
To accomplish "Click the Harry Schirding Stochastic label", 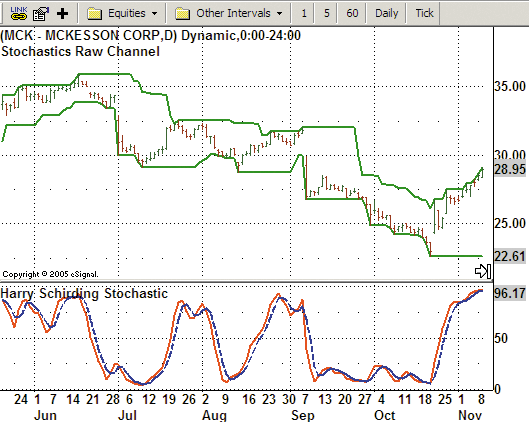I will [x=84, y=293].
